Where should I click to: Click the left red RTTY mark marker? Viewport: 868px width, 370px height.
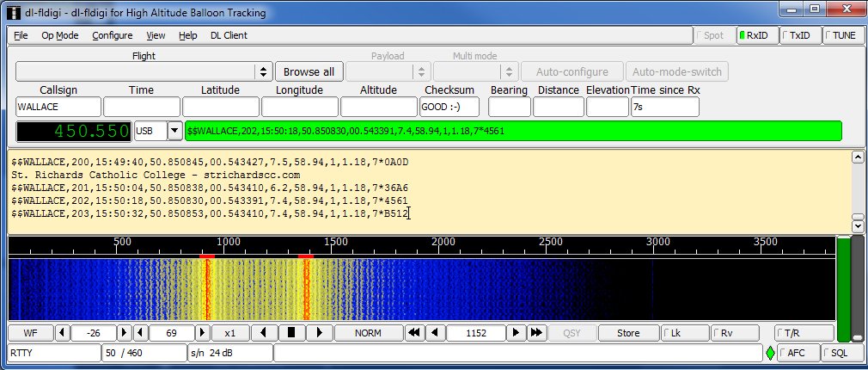point(206,256)
